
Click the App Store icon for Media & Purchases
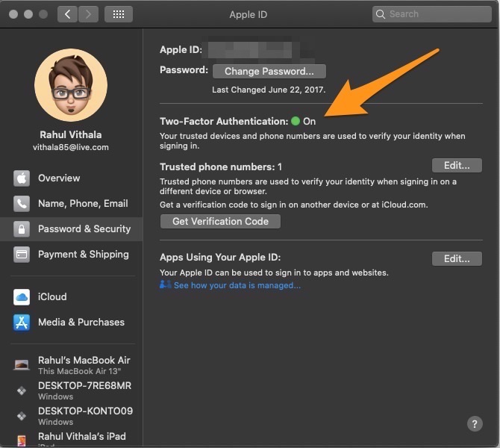(x=22, y=323)
